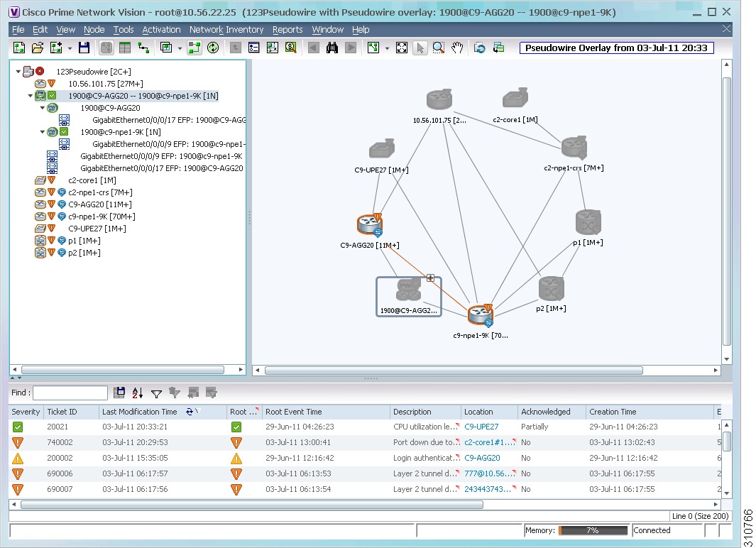The height and width of the screenshot is (548, 756).
Task: Toggle the Show Map View button
Action: pyautogui.click(x=106, y=48)
